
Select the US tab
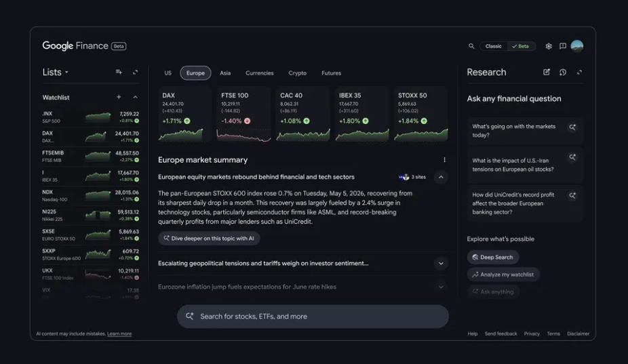pos(168,73)
